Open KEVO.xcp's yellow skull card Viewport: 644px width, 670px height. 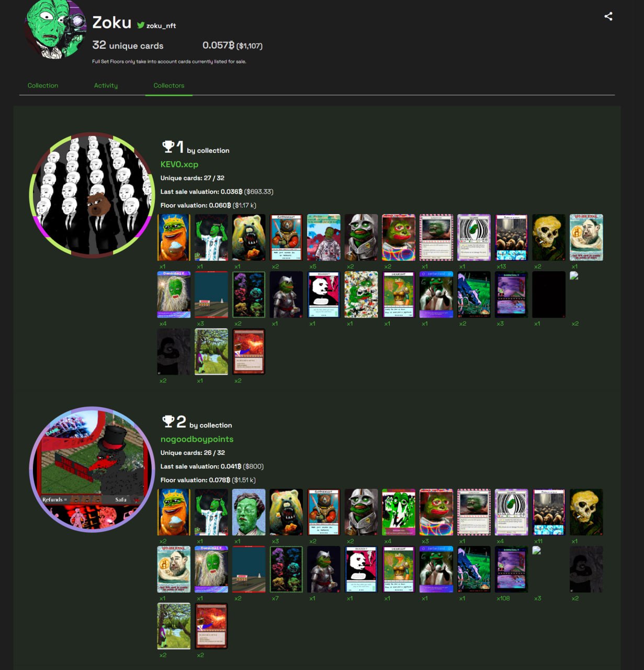tap(549, 237)
